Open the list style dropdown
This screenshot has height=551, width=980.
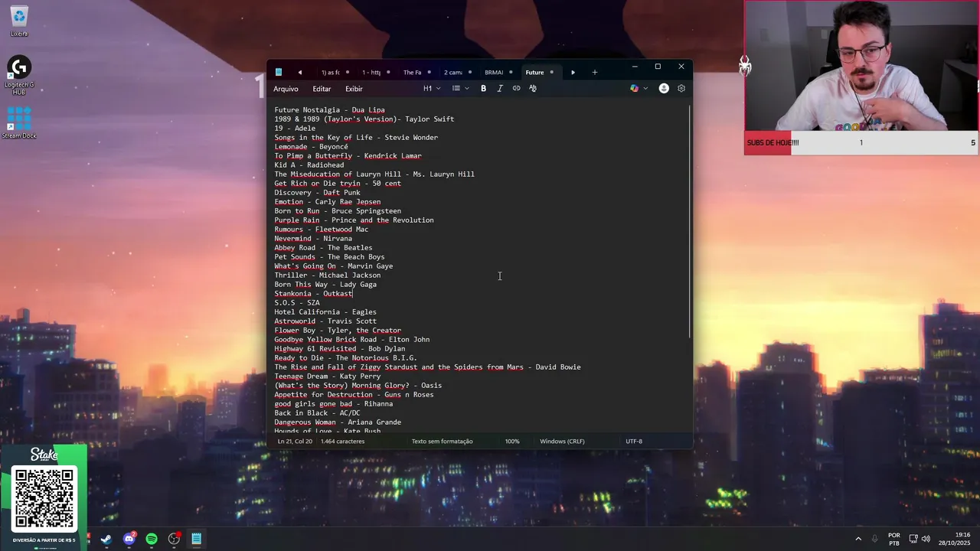[459, 89]
